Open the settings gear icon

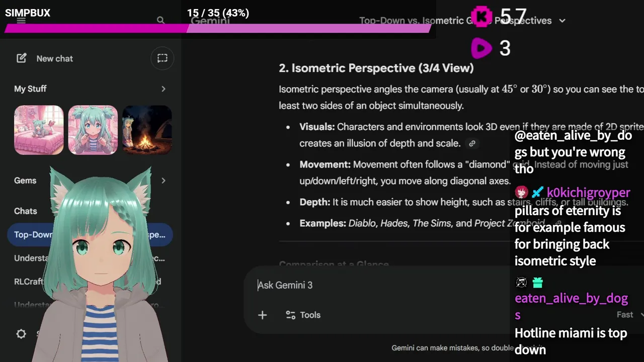coord(21,334)
